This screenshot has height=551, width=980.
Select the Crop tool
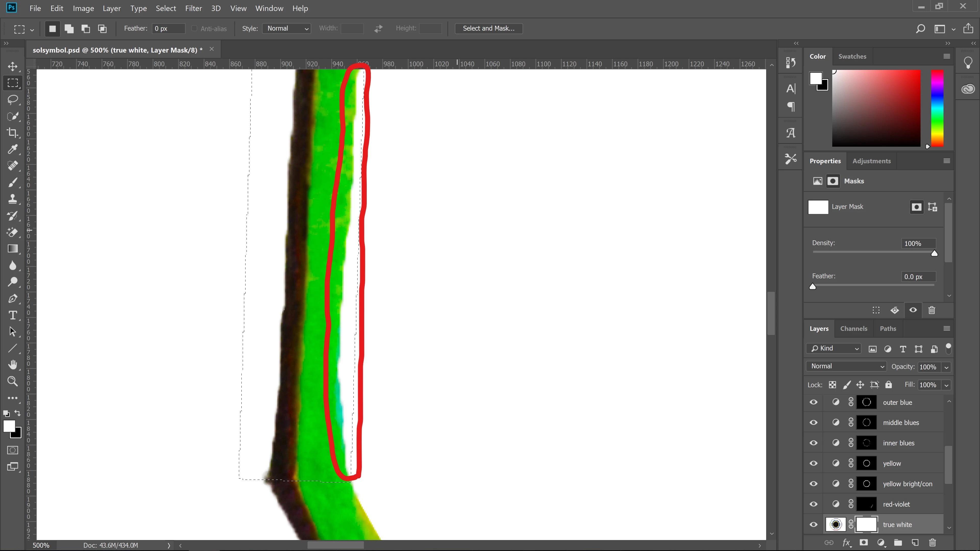pos(13,133)
